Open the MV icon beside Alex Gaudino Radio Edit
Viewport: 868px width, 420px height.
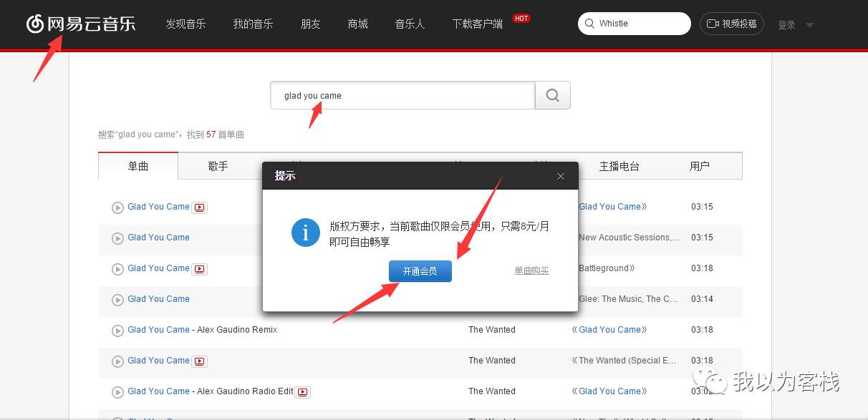[x=304, y=392]
